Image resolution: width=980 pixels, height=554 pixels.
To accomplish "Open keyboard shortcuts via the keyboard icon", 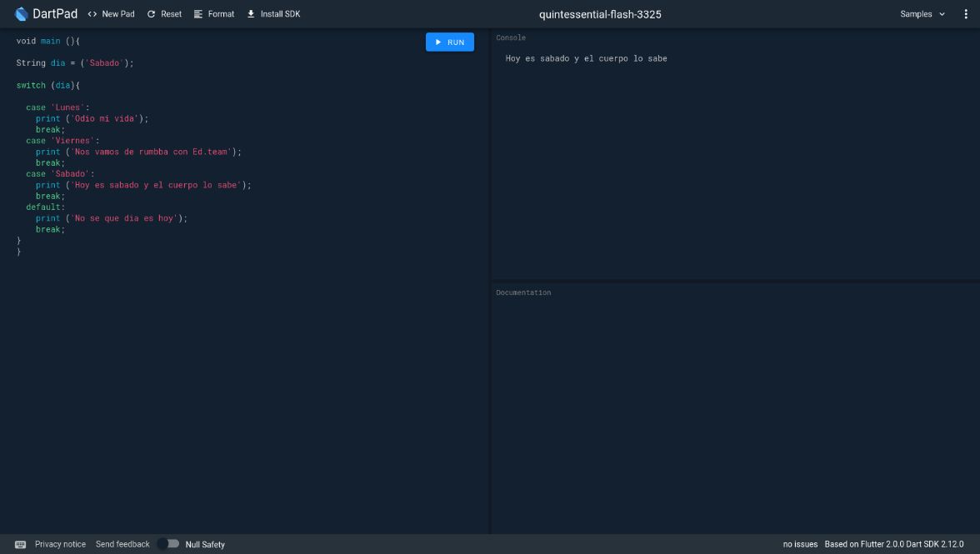I will click(x=21, y=544).
